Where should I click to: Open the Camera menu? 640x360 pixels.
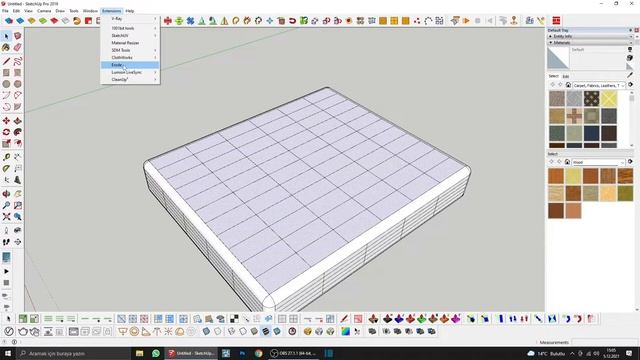(x=44, y=11)
